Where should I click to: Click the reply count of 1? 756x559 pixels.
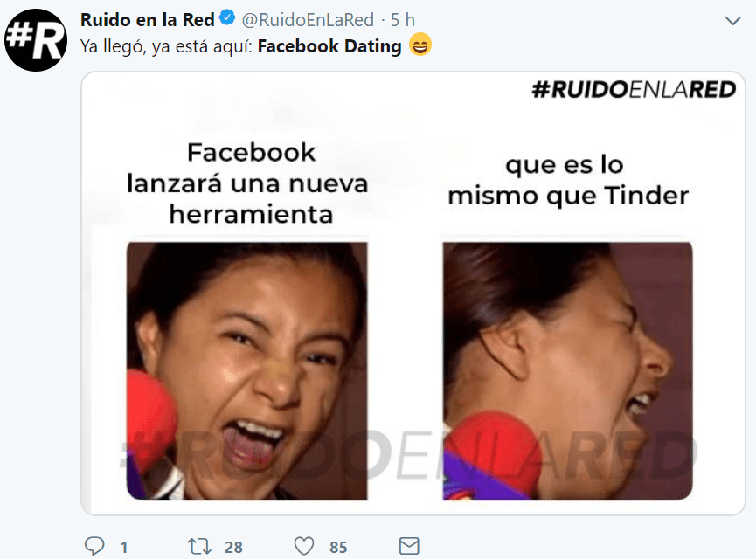click(124, 547)
